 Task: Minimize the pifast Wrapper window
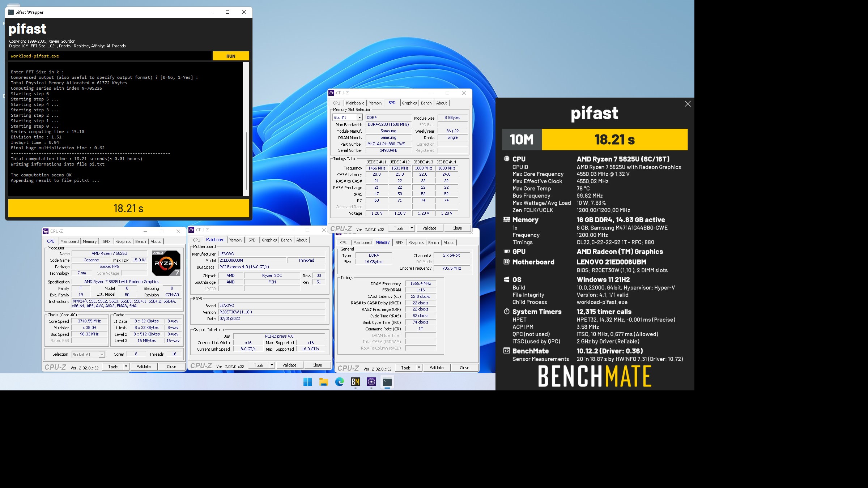point(211,12)
